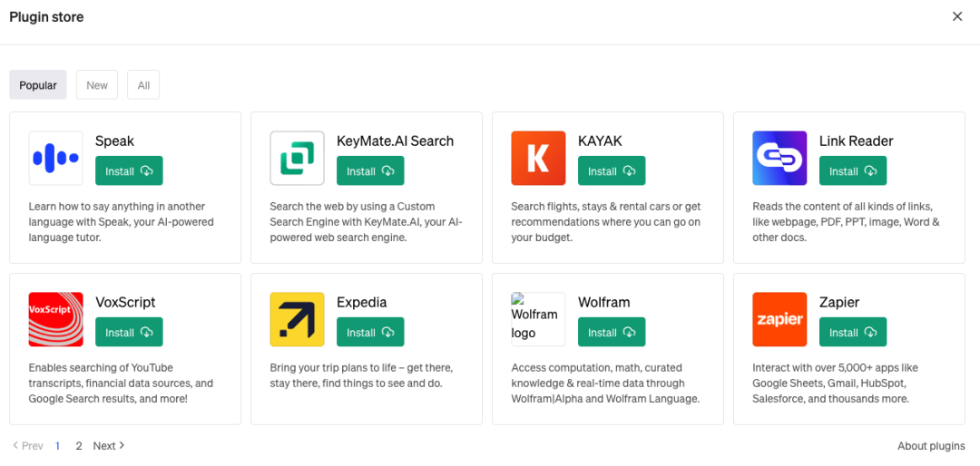Switch to the All plugins tab
Viewport: 980px width, 466px height.
[x=143, y=85]
